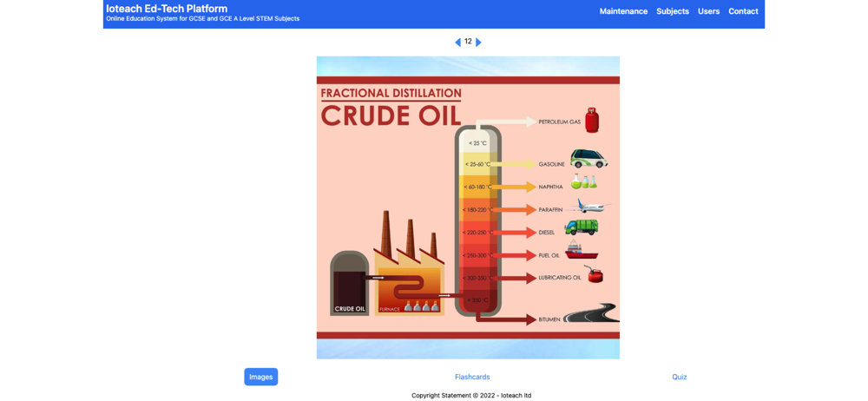Click the furnace factory illustration
The width and height of the screenshot is (868, 401).
click(x=410, y=264)
